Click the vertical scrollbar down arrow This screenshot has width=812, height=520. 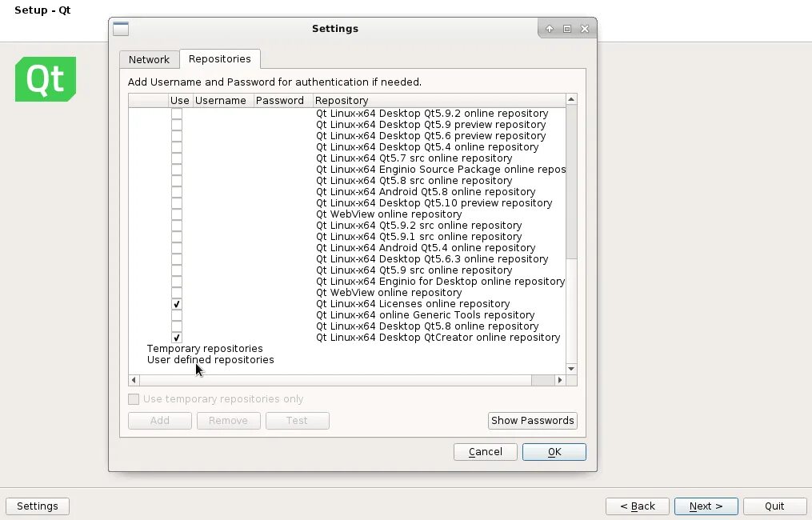(571, 369)
